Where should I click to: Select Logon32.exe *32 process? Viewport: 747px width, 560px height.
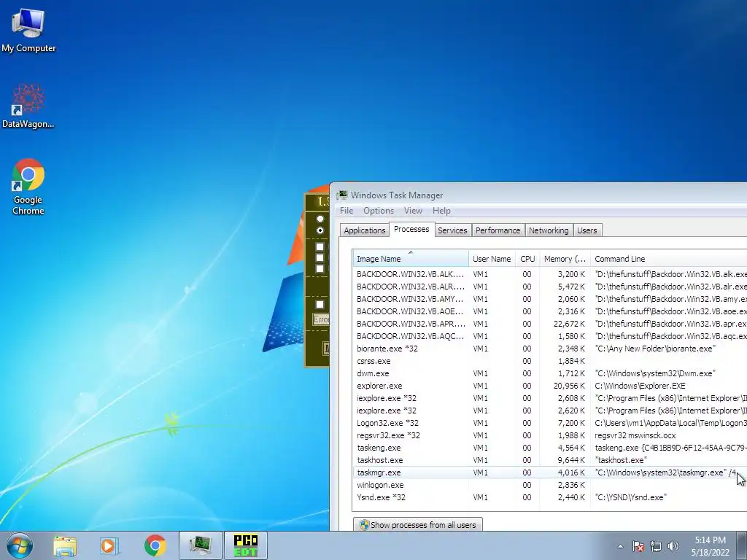tap(550, 423)
